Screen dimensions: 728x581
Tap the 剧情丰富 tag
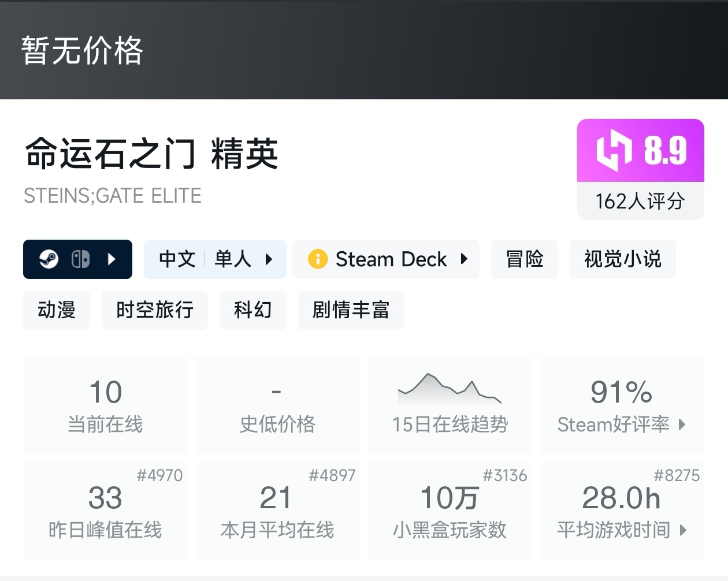pyautogui.click(x=351, y=310)
